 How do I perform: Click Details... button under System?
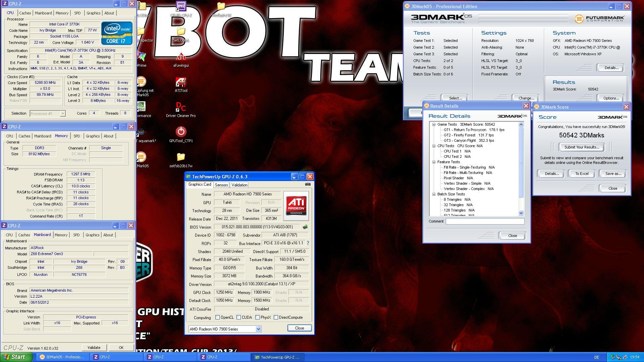point(611,68)
